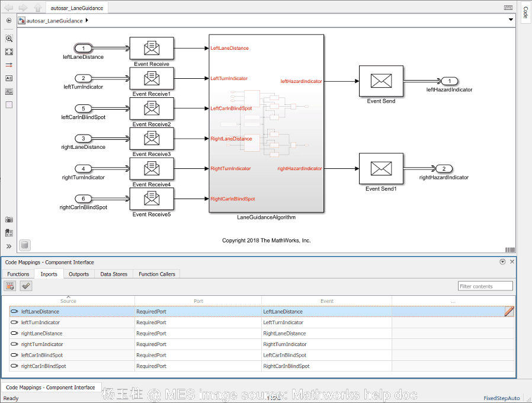The image size is (532, 403).
Task: Click the pencil edit icon on the leftLaneDistance row
Action: tap(509, 311)
